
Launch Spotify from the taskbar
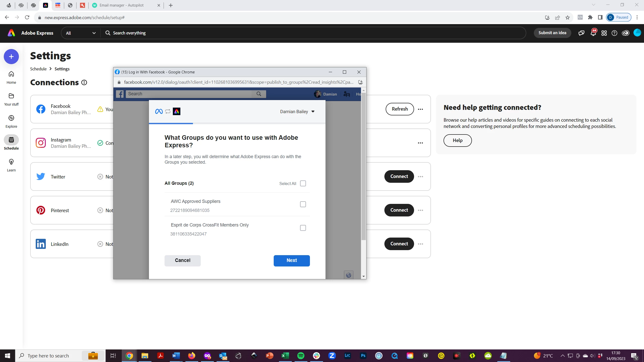pyautogui.click(x=301, y=355)
